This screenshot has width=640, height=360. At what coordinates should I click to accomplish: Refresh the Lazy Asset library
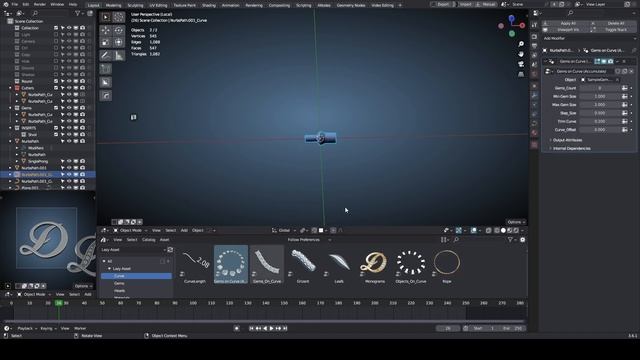point(170,250)
